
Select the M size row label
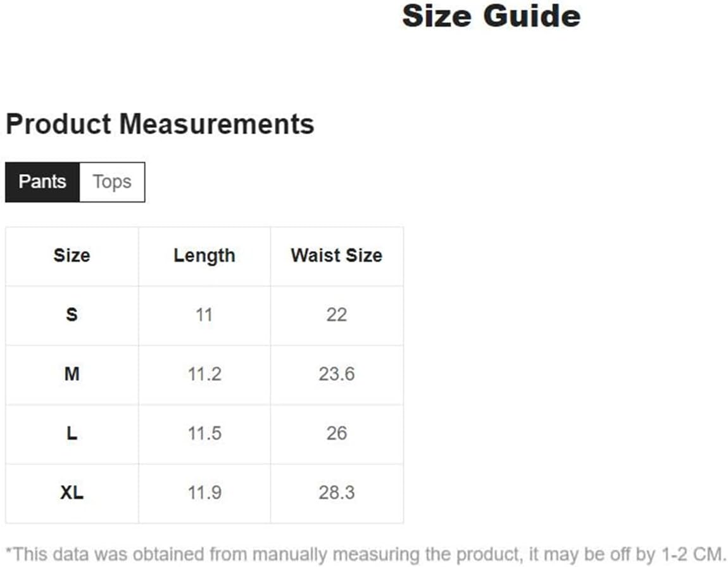pos(72,374)
